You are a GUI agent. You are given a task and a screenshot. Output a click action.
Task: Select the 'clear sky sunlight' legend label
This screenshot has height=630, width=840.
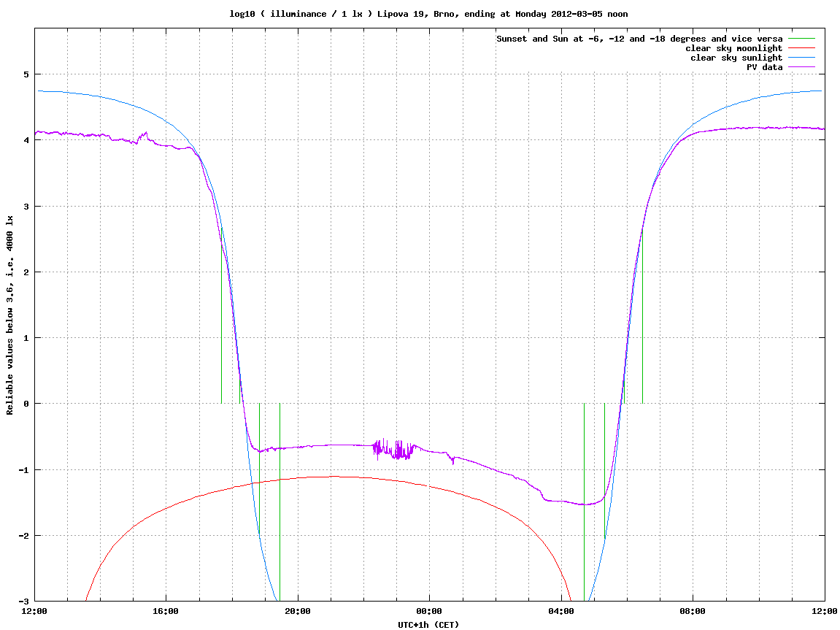click(736, 58)
